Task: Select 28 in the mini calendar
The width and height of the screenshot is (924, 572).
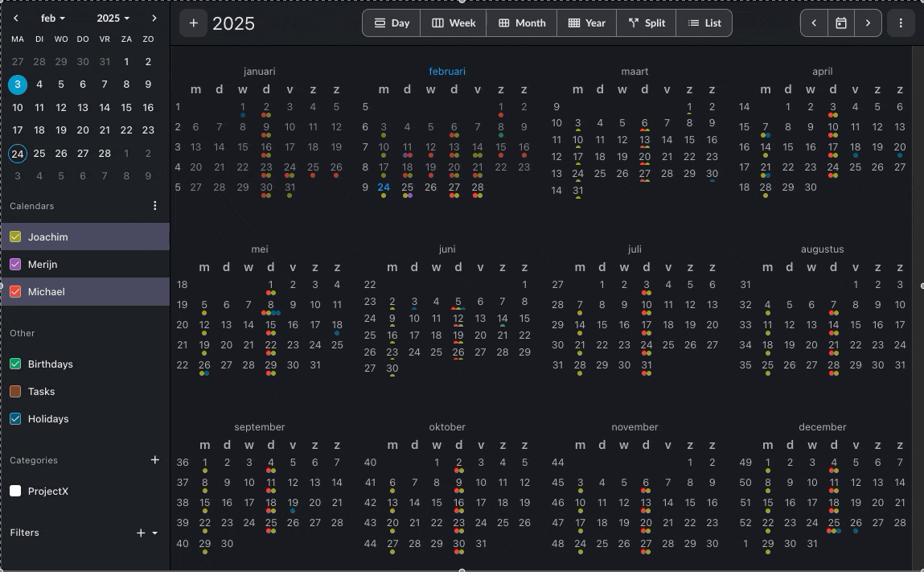Action: tap(105, 153)
